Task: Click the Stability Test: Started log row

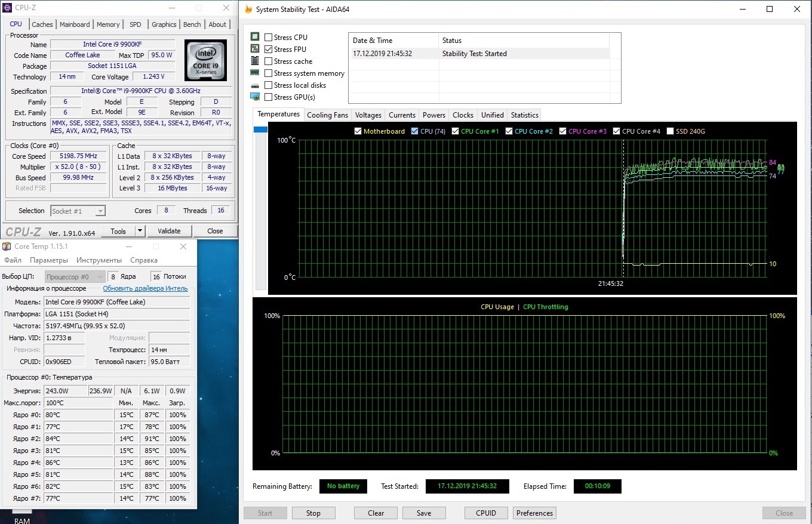Action: click(x=479, y=54)
